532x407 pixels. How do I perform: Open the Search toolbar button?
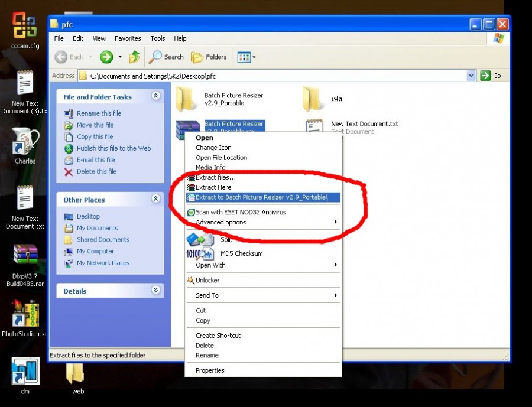point(166,57)
